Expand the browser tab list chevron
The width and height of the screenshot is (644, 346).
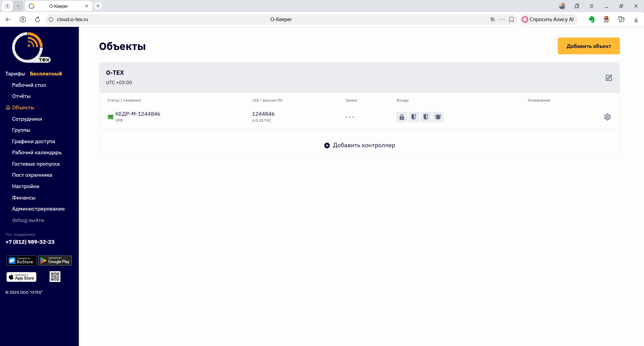click(18, 6)
